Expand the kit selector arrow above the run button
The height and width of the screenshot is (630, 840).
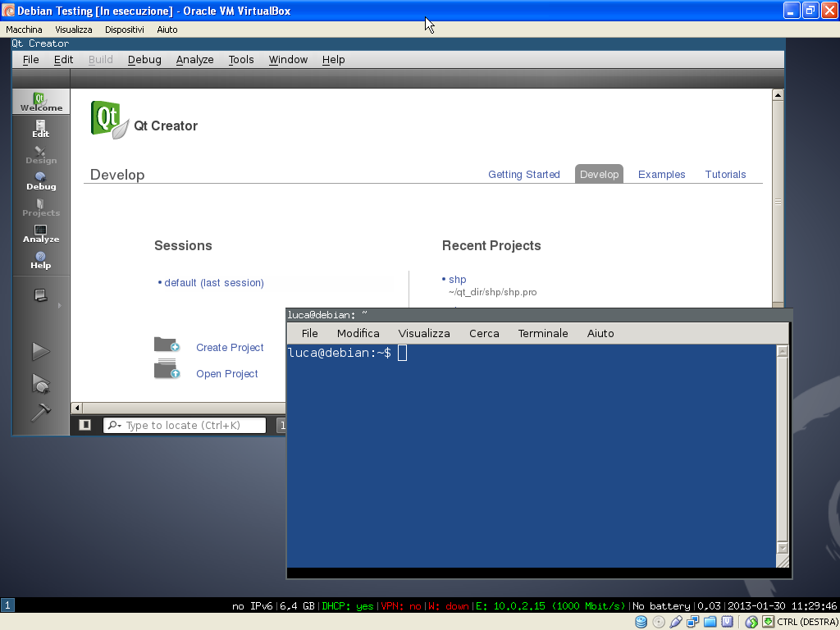tap(59, 304)
